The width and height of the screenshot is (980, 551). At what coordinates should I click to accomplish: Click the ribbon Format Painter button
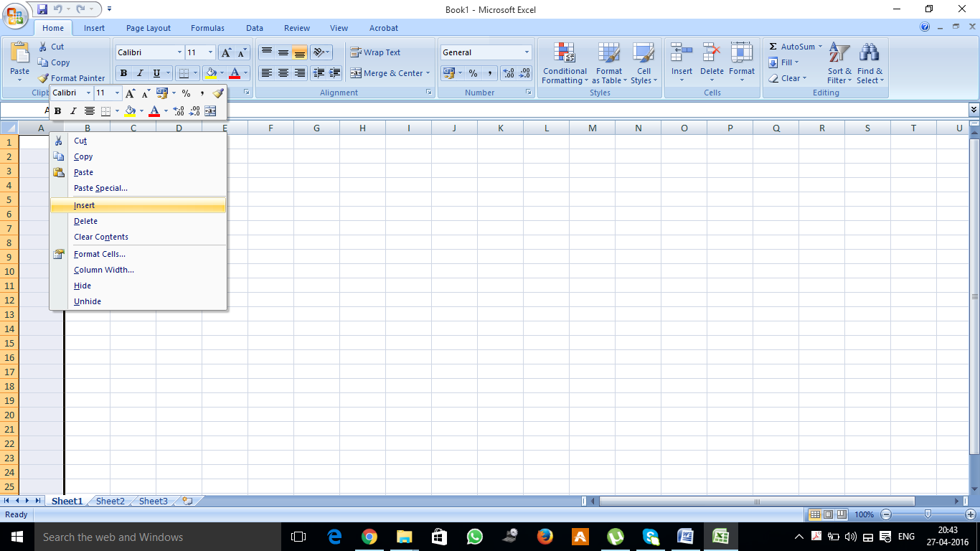pos(72,78)
